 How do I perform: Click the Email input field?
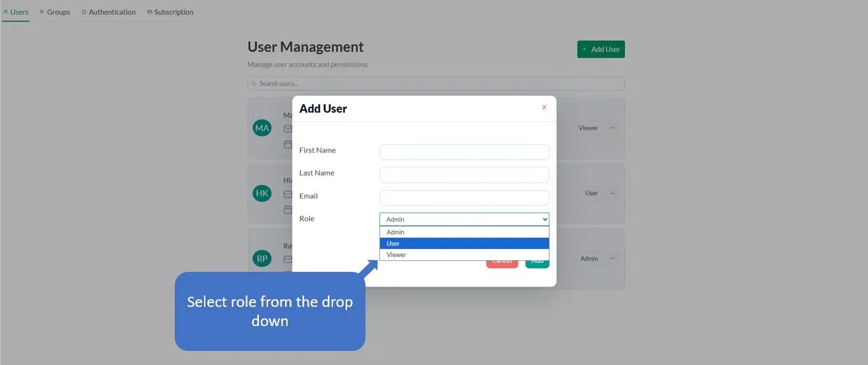tap(464, 198)
